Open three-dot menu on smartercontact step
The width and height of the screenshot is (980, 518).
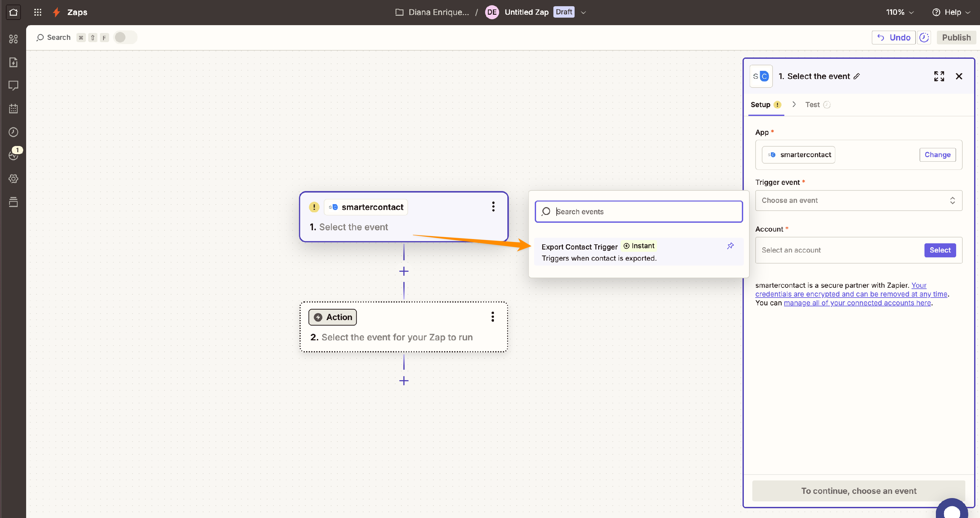[493, 206]
